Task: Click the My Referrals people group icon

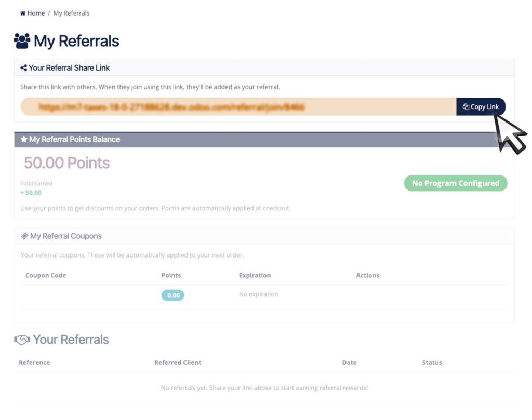Action: 22,41
